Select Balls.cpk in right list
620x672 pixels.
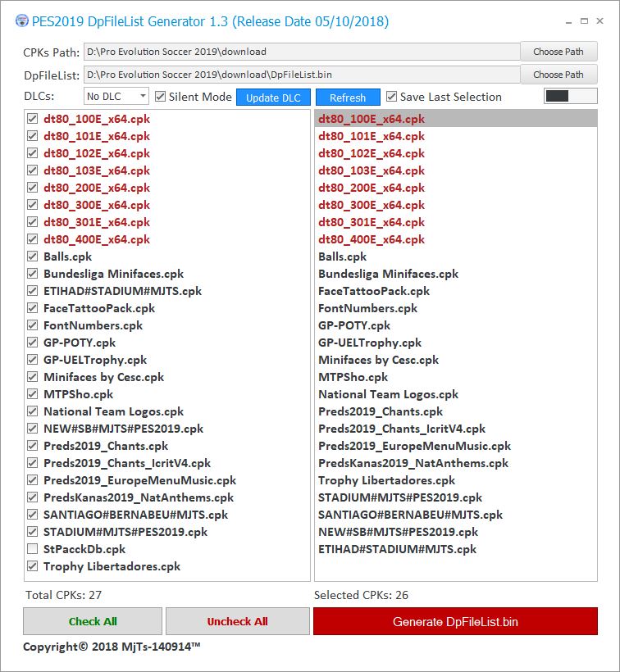[x=456, y=257]
